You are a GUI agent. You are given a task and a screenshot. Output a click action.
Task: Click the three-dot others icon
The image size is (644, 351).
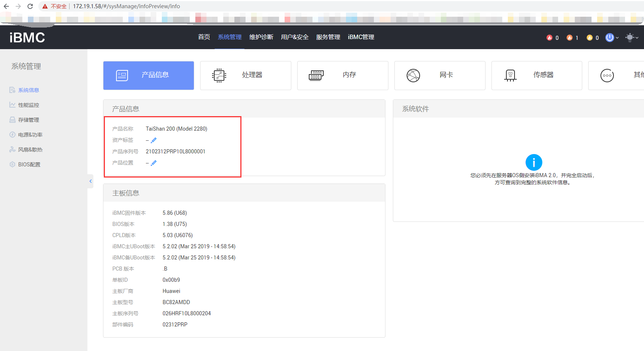click(x=607, y=76)
